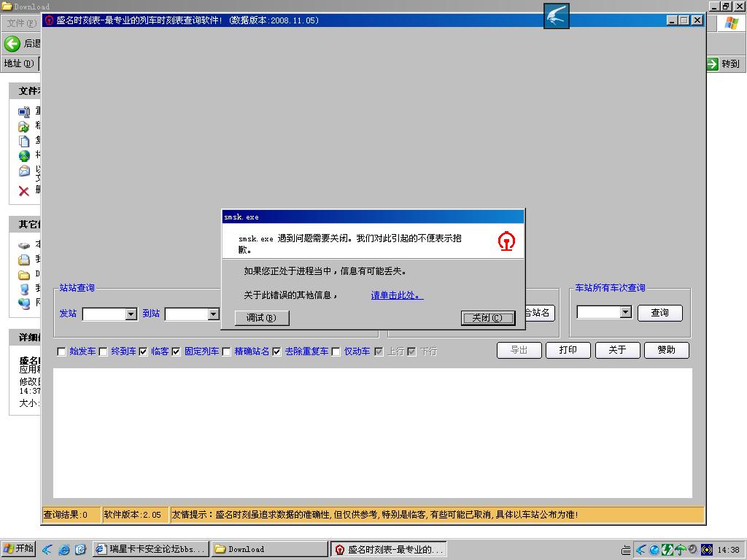Click the Rising bird icon in title bar
Screen dimensions: 747x560
point(556,16)
